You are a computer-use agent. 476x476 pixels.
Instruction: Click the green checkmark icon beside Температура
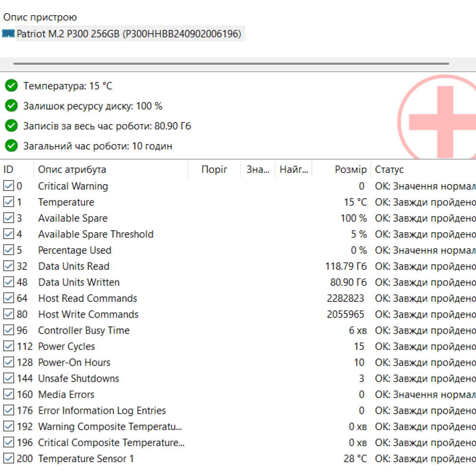coord(11,86)
